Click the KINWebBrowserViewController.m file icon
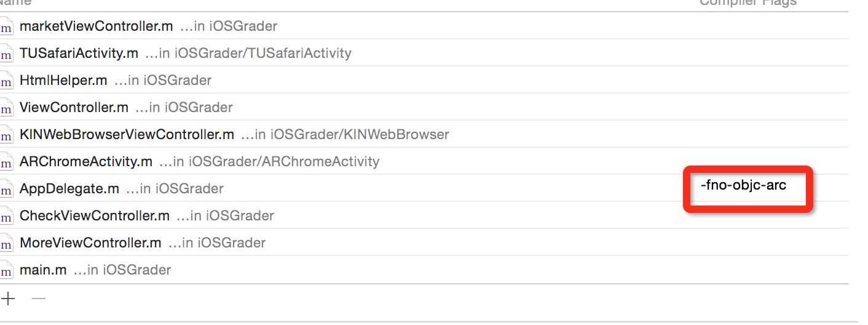 pyautogui.click(x=6, y=135)
